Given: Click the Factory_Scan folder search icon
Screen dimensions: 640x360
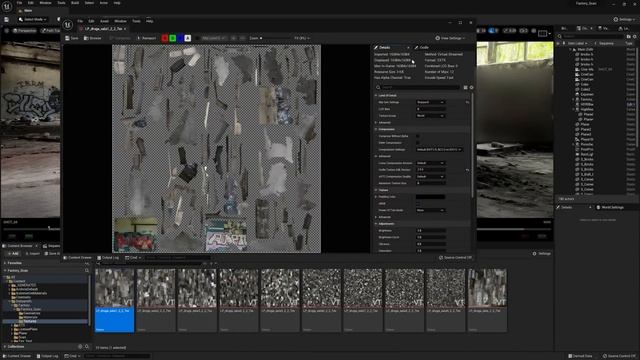Looking at the screenshot, I should point(87,270).
